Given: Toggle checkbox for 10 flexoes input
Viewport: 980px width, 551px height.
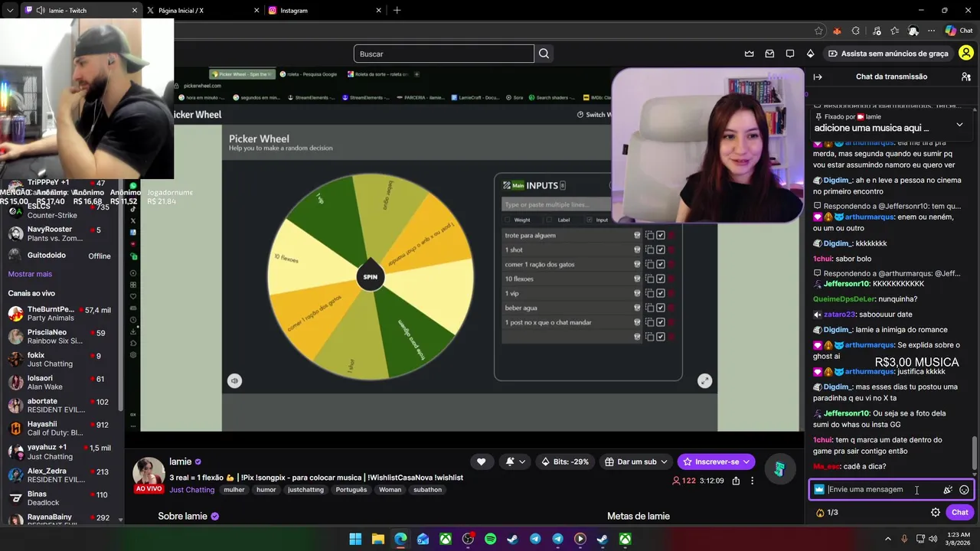Looking at the screenshot, I should 661,279.
